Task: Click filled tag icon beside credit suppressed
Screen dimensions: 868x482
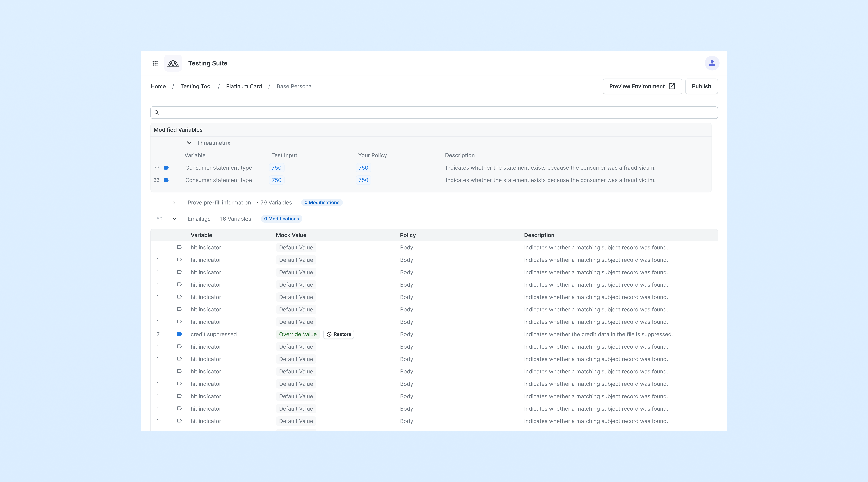Action: tap(179, 334)
